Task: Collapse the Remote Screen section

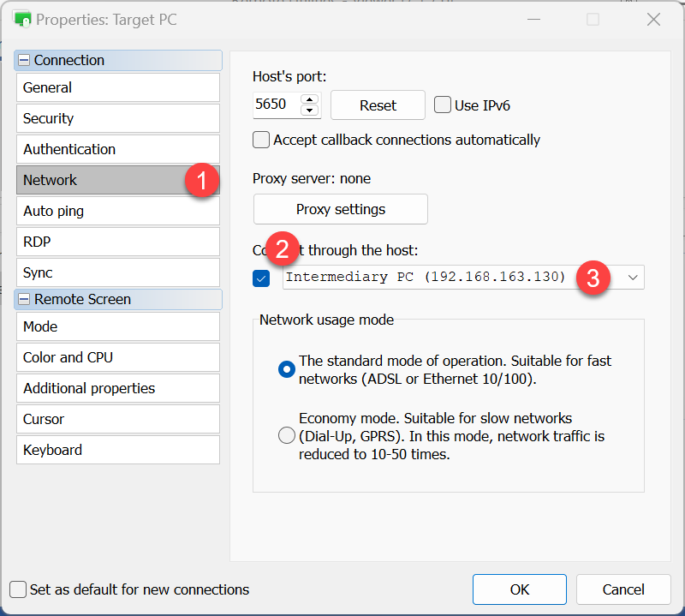Action: tap(24, 300)
